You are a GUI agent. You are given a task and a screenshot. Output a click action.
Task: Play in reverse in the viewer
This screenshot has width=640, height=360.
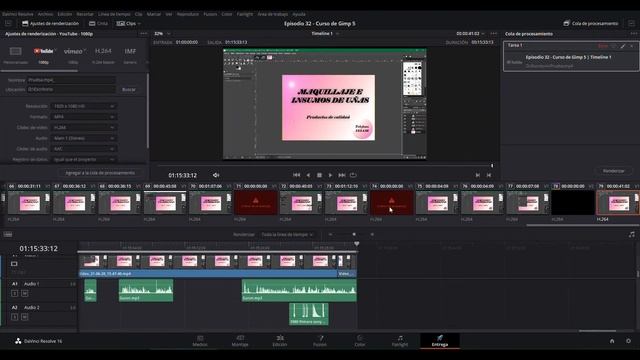(308, 175)
